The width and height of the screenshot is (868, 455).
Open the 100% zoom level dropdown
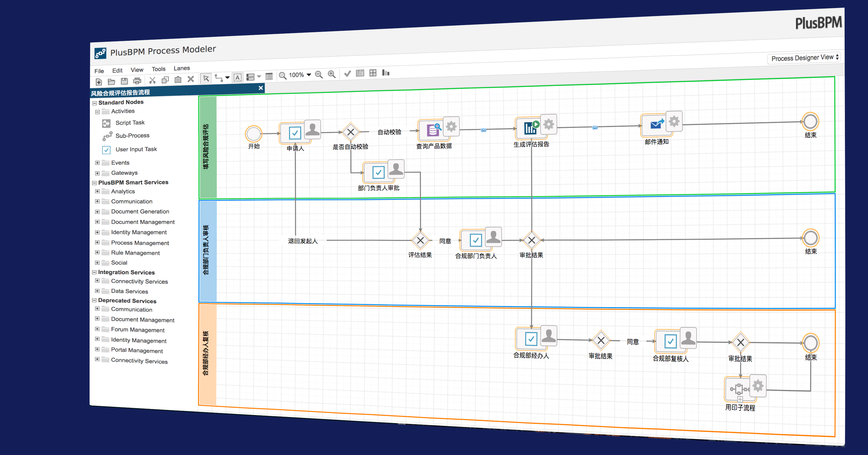click(x=309, y=75)
